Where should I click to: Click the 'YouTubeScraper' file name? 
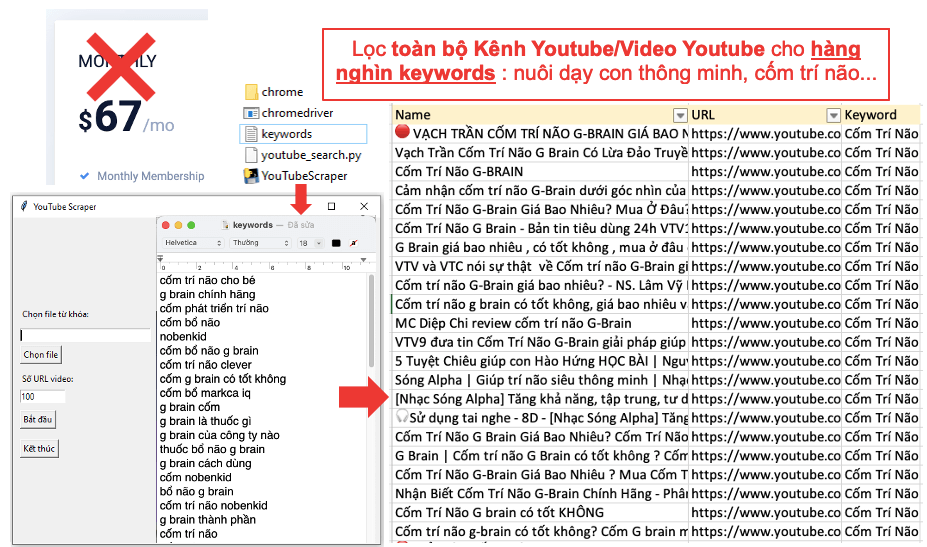304,176
